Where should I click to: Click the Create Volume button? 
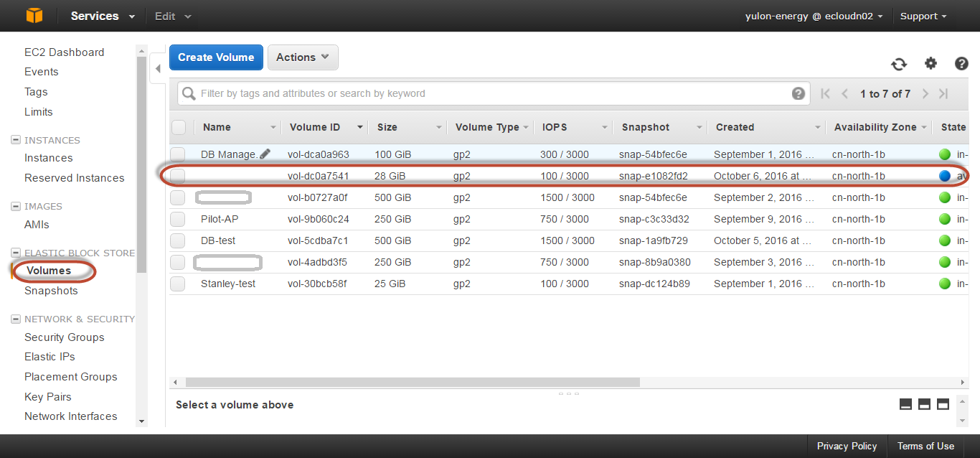[x=216, y=57]
